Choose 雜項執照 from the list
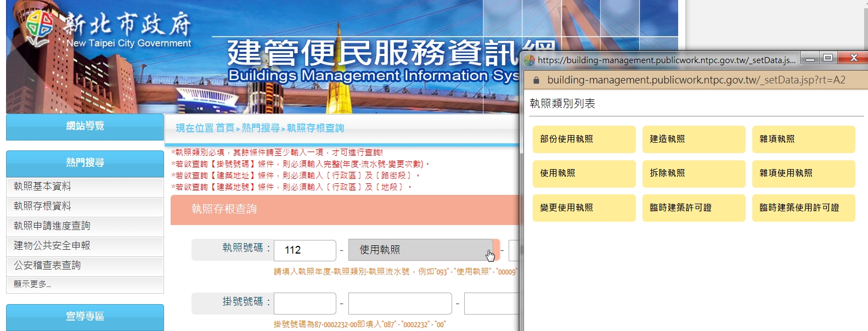Viewport: 868px width, 331px height. coord(803,139)
